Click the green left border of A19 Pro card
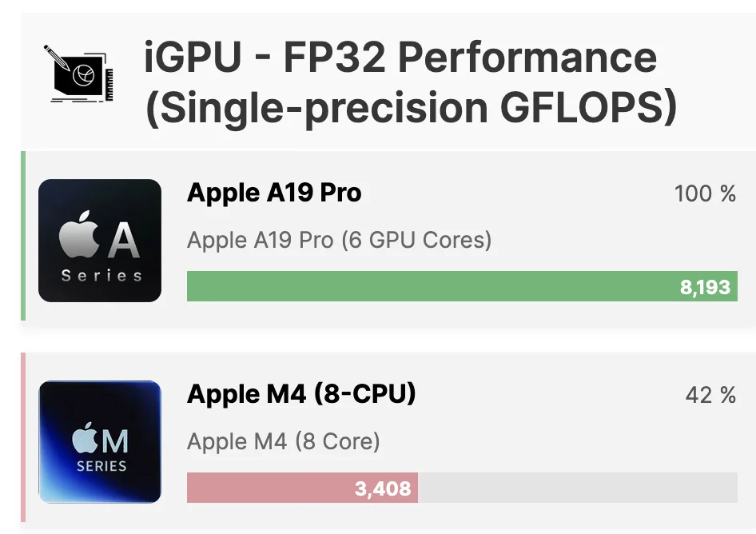 (x=23, y=236)
